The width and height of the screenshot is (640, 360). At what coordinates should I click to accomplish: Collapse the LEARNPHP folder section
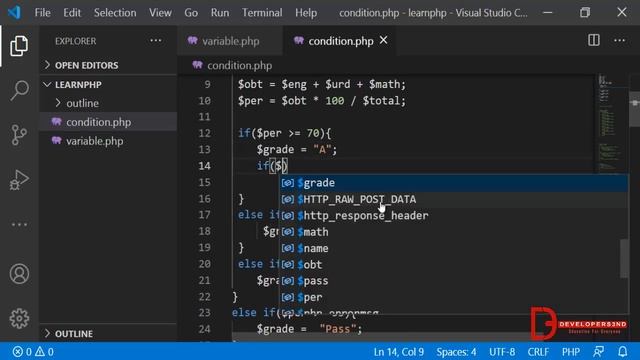click(x=78, y=84)
